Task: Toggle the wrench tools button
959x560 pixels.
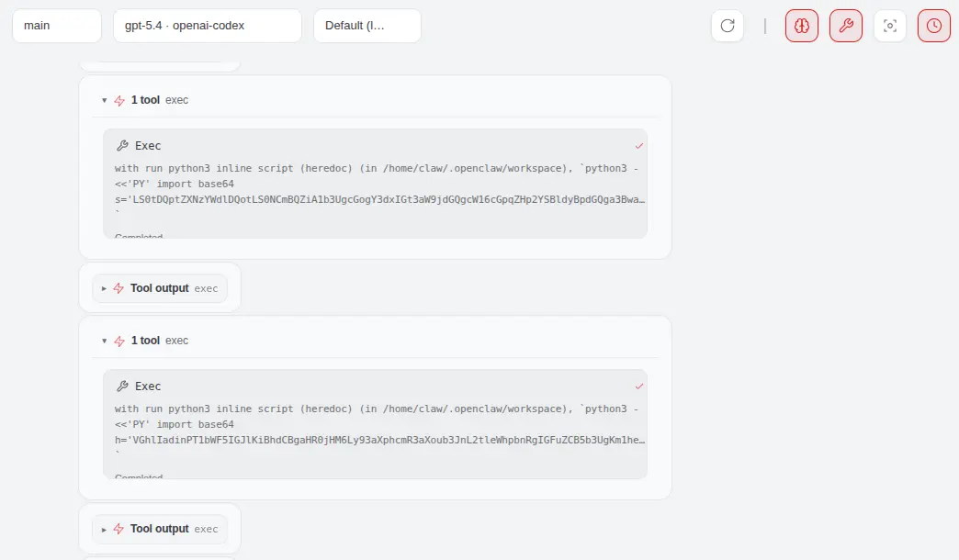Action: 845,26
